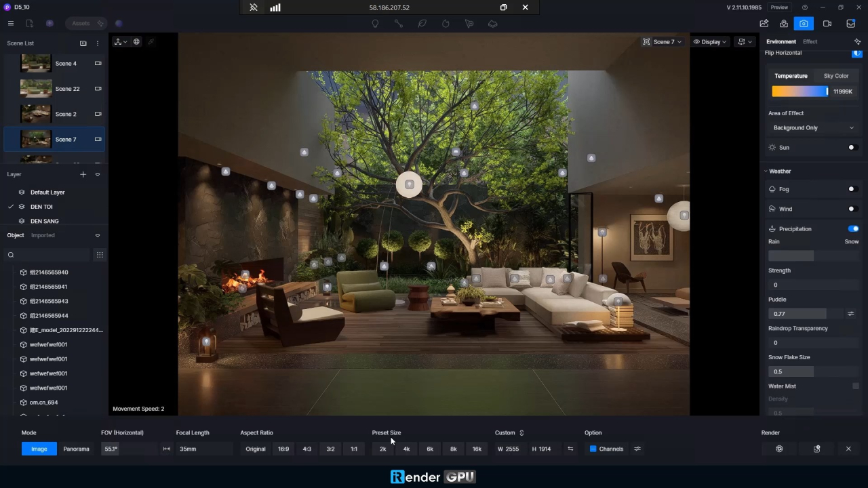Disable the Precipitation toggle
Viewport: 868px width, 488px height.
[853, 229]
